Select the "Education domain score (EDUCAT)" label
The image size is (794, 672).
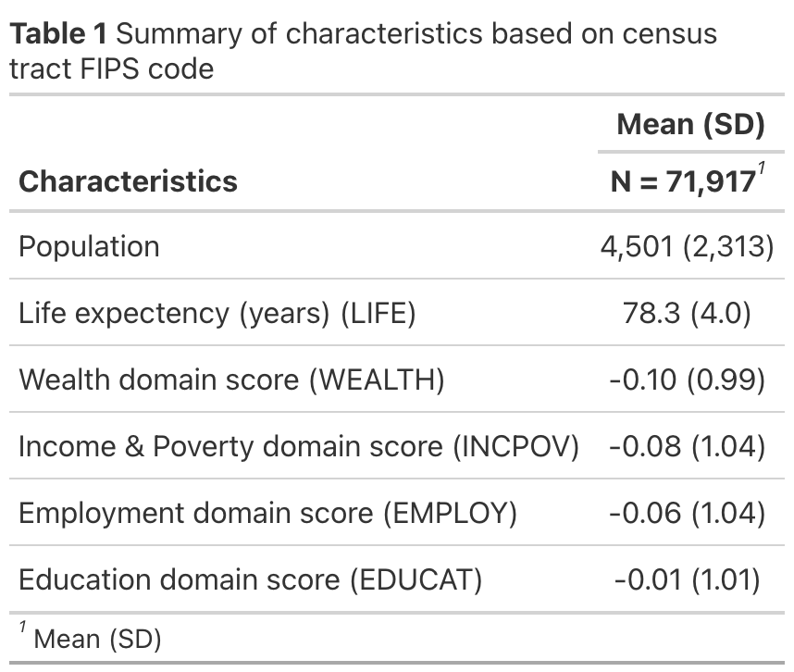[x=250, y=579]
